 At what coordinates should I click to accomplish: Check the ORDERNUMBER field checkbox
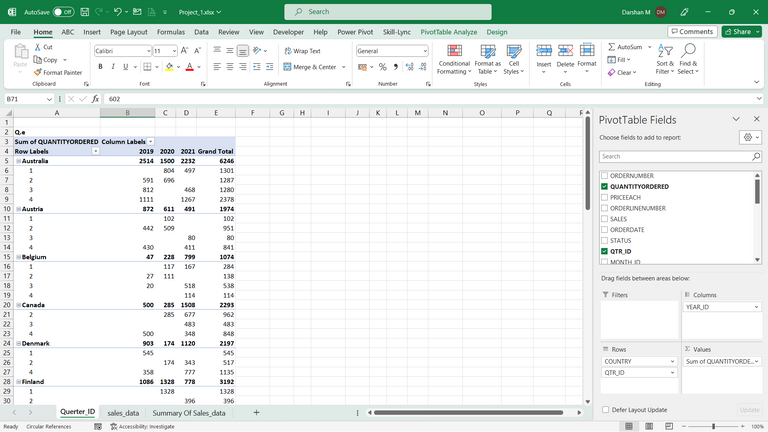604,175
